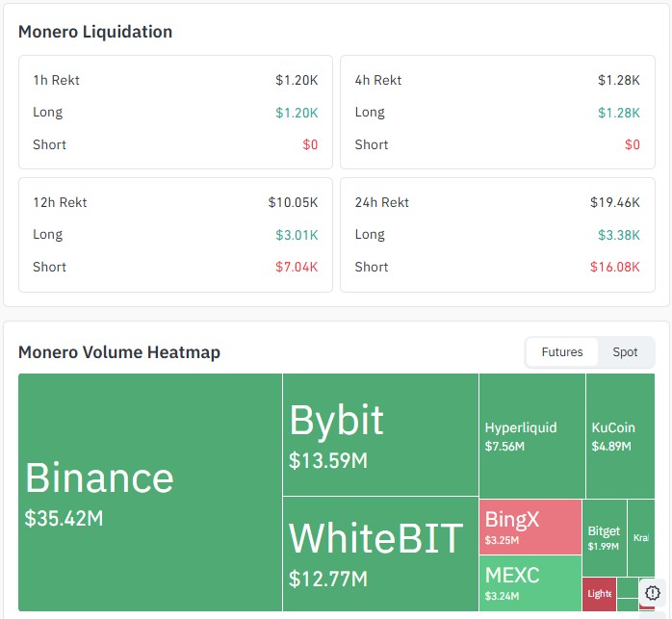
Task: Click the 4h Short value $0
Action: click(x=633, y=145)
